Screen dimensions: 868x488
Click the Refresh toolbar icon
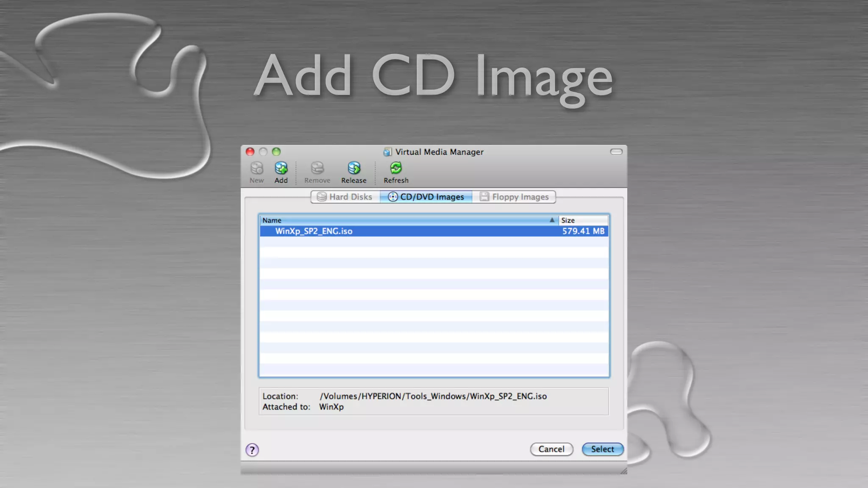pos(396,172)
